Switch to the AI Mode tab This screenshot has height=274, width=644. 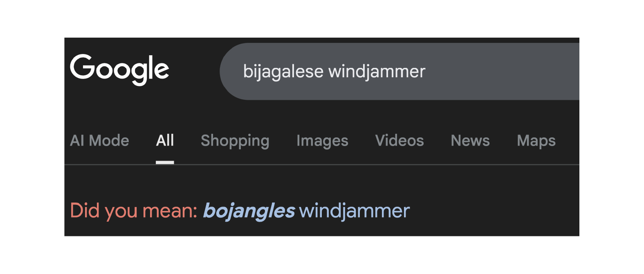99,141
